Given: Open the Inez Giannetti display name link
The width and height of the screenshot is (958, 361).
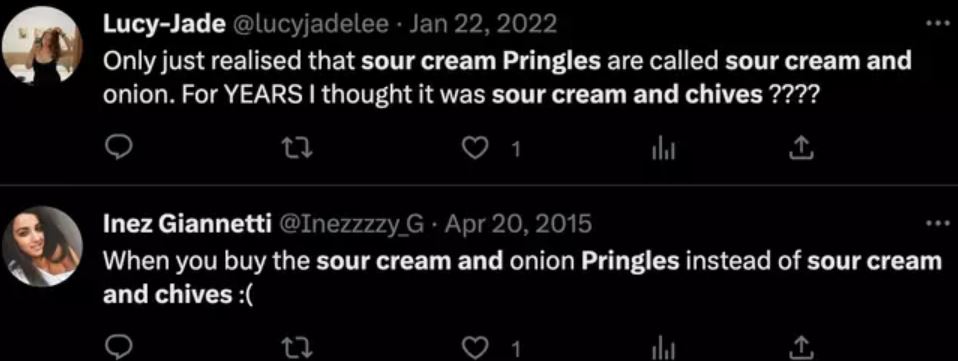Looking at the screenshot, I should [x=187, y=225].
